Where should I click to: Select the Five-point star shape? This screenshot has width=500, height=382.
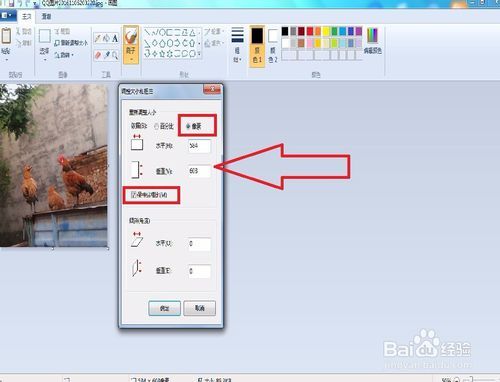tap(162, 53)
